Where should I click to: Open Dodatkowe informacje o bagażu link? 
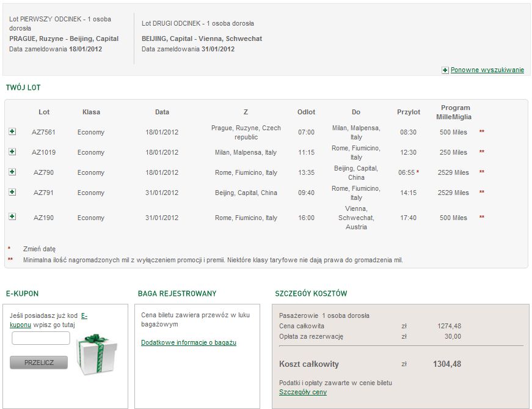pos(189,342)
